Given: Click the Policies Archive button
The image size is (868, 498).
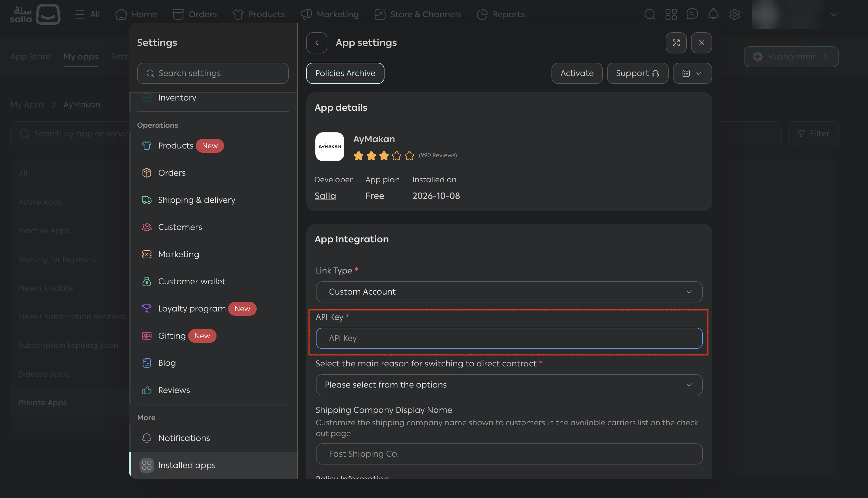Looking at the screenshot, I should pos(345,73).
